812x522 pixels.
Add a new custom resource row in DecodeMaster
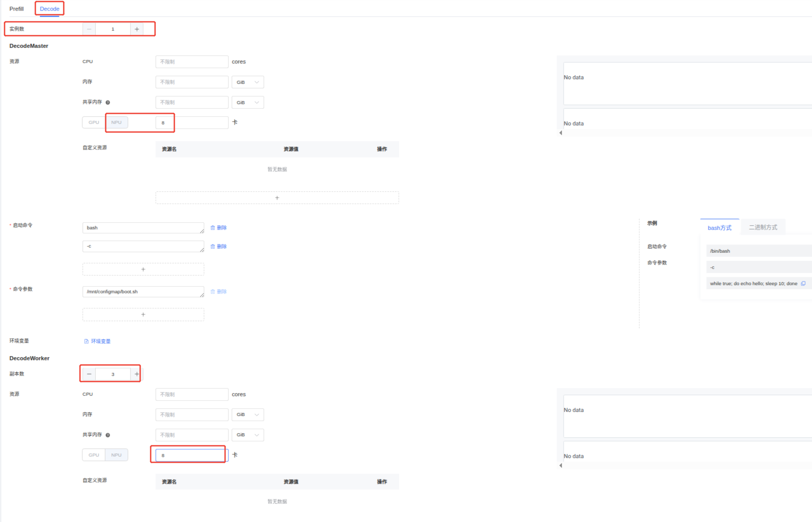pyautogui.click(x=277, y=198)
